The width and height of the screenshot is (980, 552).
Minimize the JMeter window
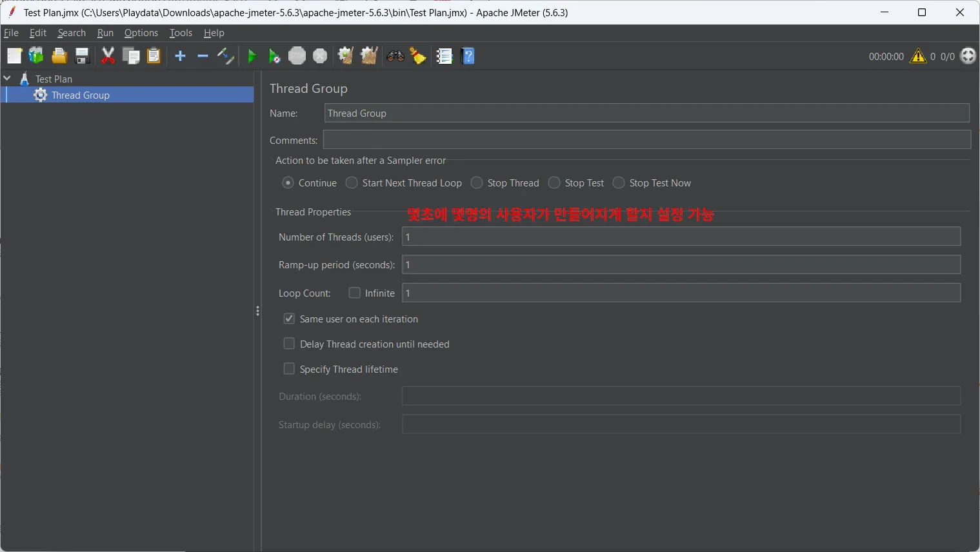click(885, 12)
